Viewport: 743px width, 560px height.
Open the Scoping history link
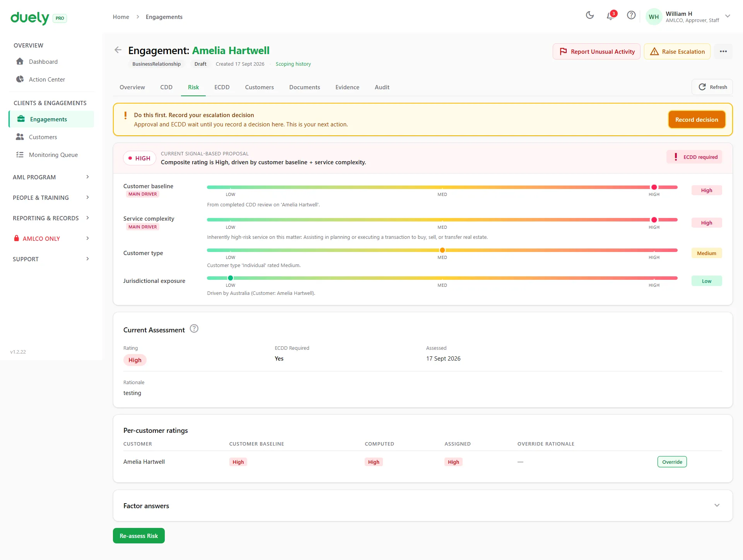[x=293, y=64]
